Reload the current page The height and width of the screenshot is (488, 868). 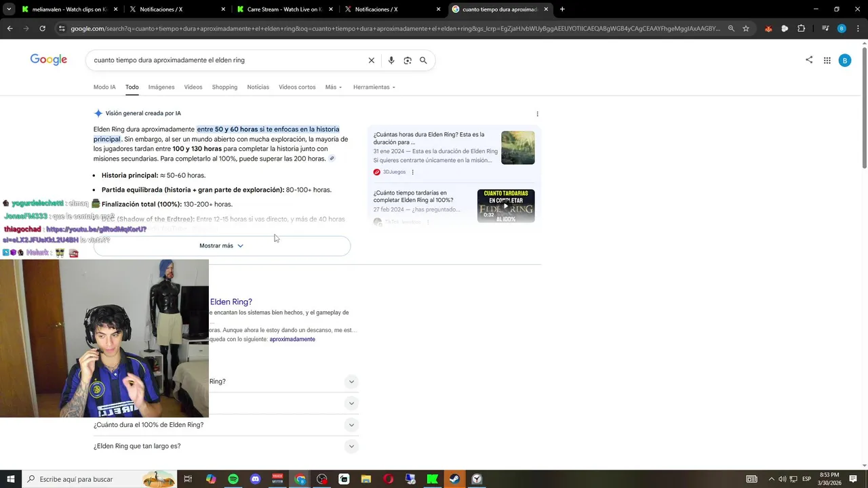tap(42, 28)
